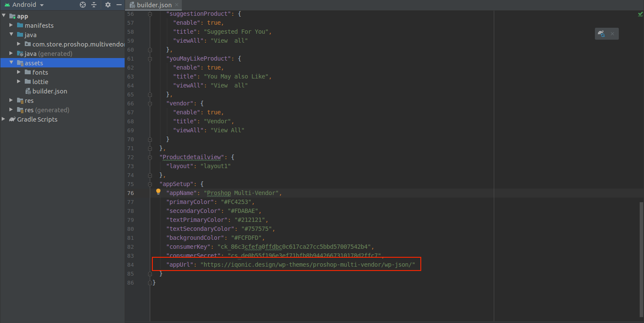
Task: Dismiss the floating Gradle sync notification
Action: [x=612, y=34]
